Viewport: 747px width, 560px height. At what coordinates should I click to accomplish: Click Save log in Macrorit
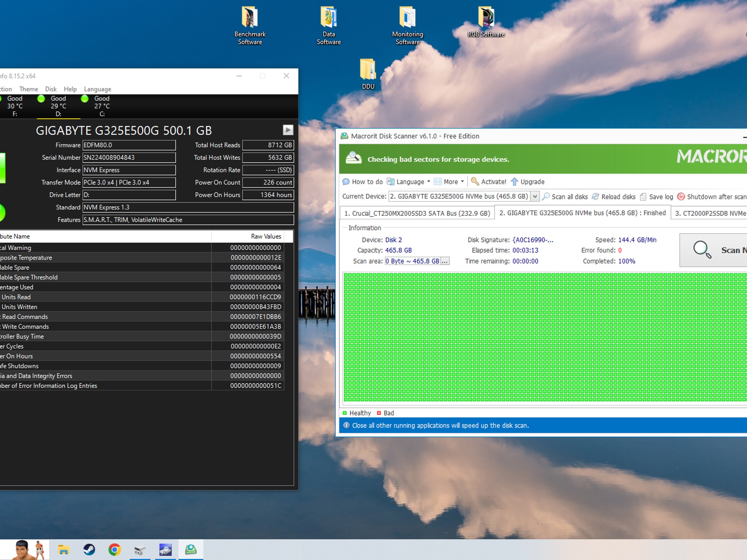(657, 197)
